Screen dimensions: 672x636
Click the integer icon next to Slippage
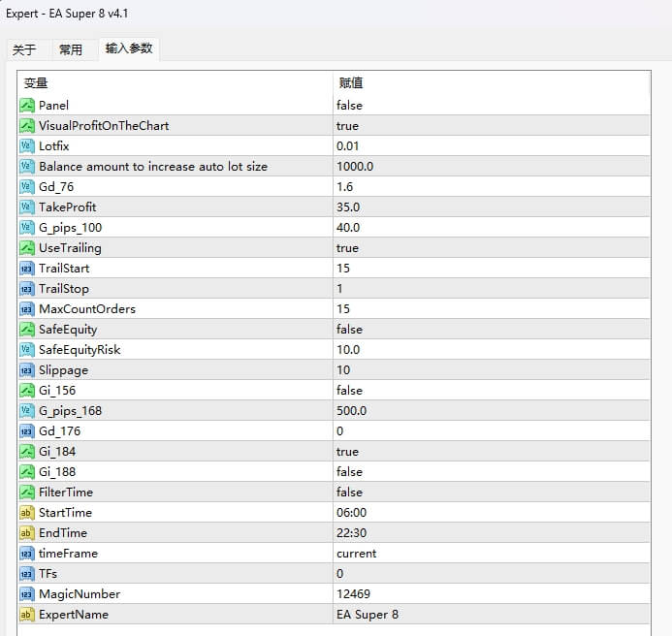pos(26,369)
